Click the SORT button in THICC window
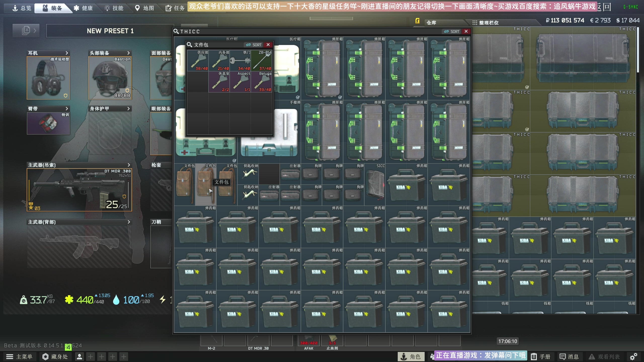Viewport: 644px width, 362px height. 452,31
